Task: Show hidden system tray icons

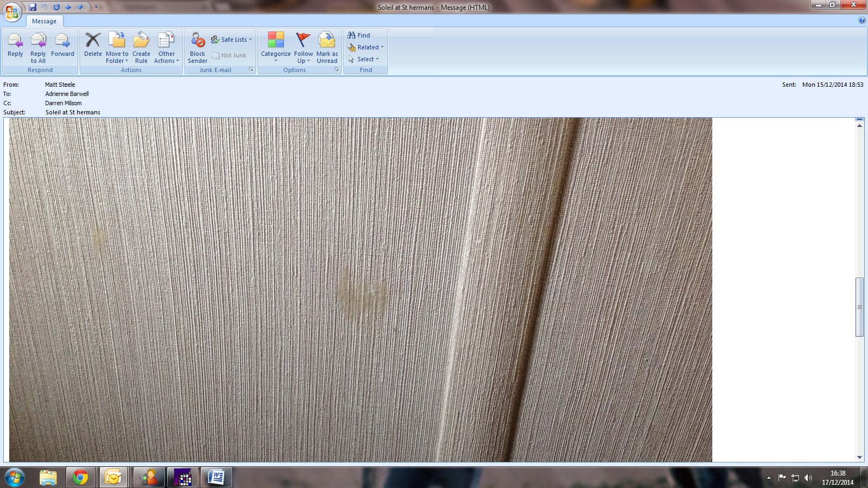Action: (769, 478)
